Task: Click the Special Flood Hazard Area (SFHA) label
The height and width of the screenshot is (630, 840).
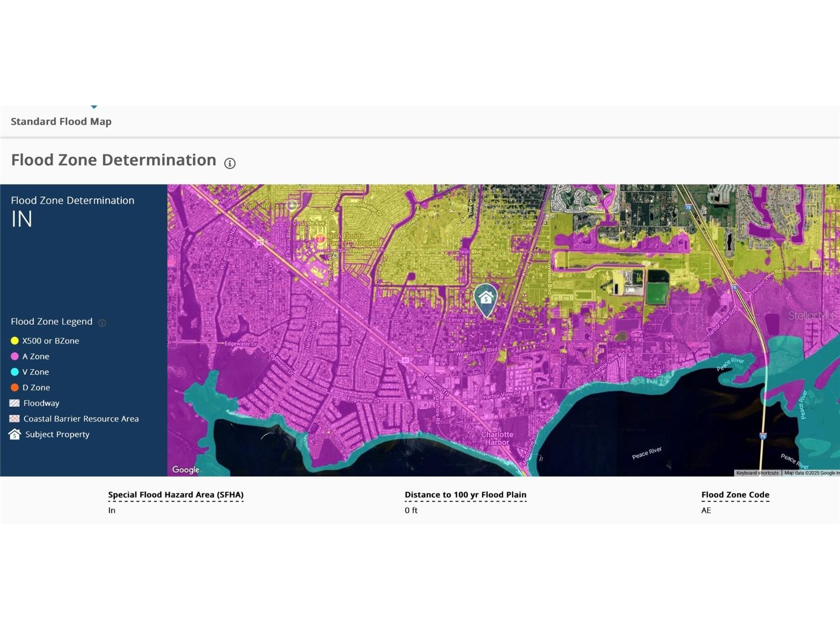Action: tap(176, 495)
